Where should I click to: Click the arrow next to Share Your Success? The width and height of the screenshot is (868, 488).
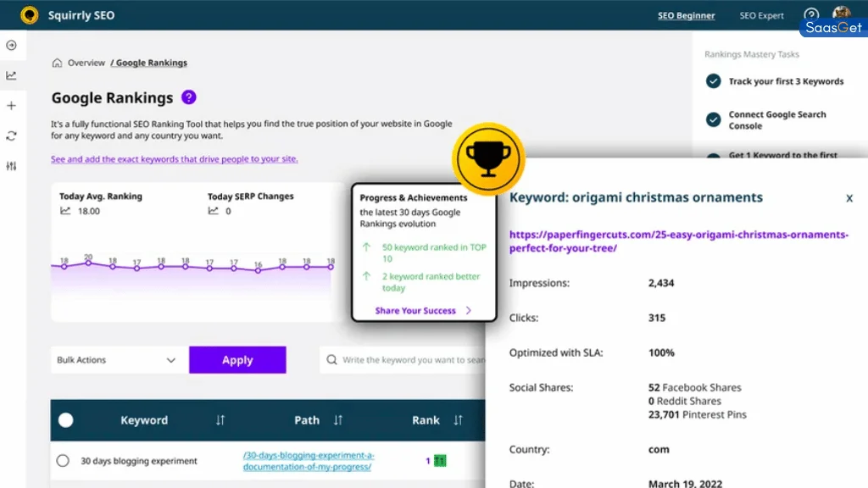point(469,310)
